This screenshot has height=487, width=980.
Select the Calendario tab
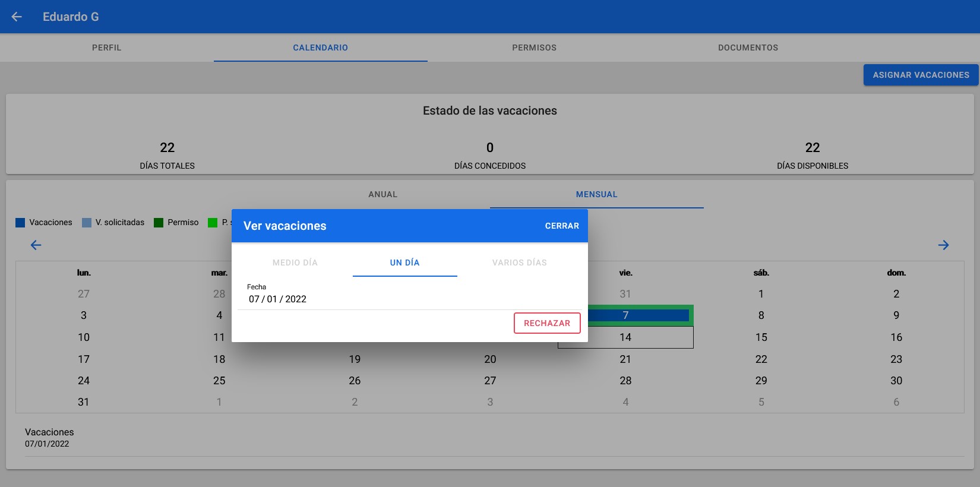(320, 48)
